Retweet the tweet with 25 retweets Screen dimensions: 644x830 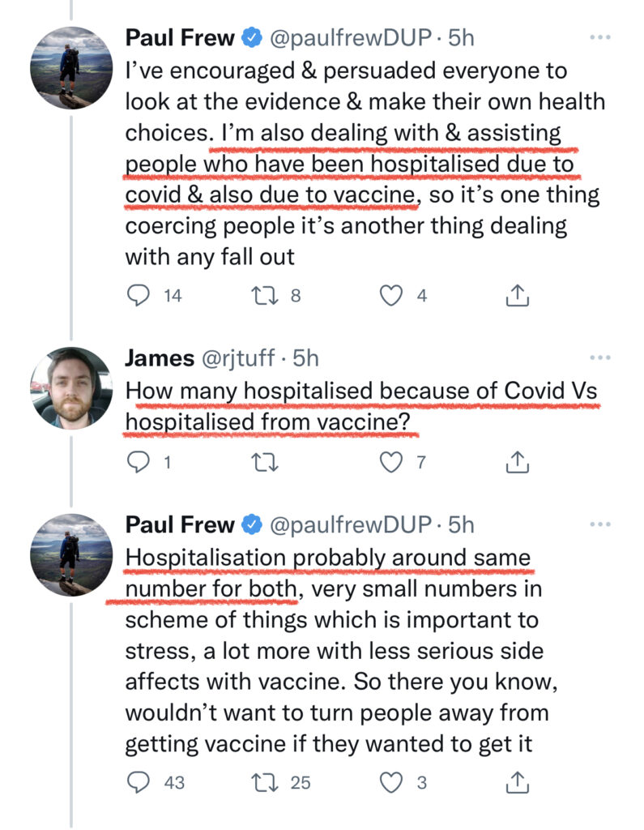[x=265, y=782]
